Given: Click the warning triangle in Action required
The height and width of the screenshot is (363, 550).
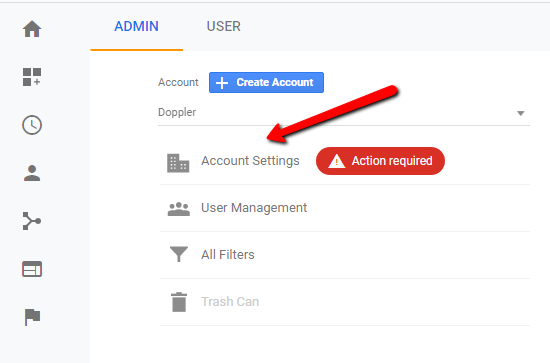Looking at the screenshot, I should 337,161.
